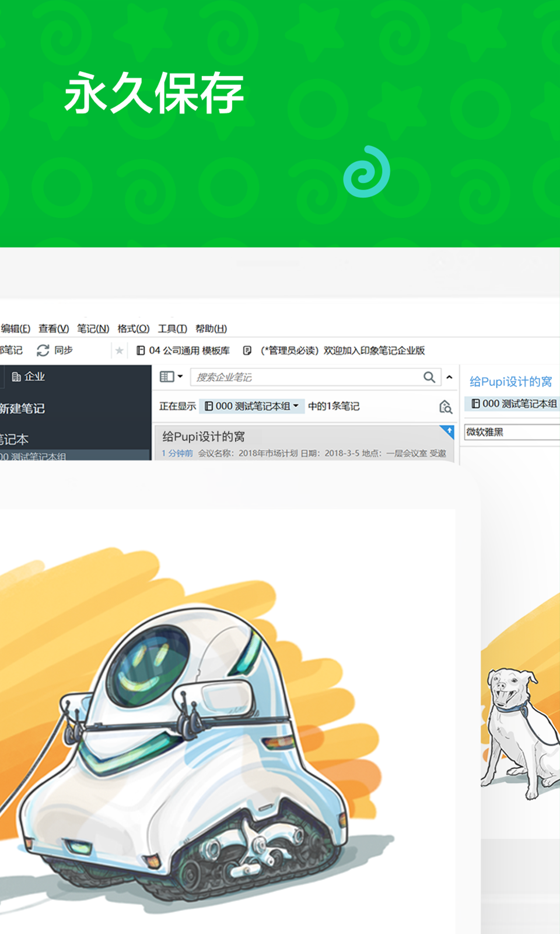The height and width of the screenshot is (934, 560).
Task: Click the 1 分钟前 timestamp
Action: (x=177, y=453)
